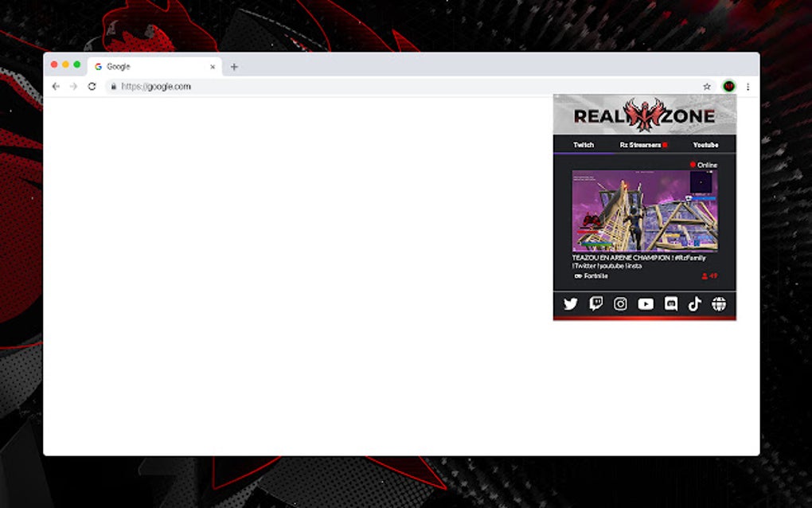Click the red dot on Rz Streamers
The height and width of the screenshot is (508, 812).
666,145
